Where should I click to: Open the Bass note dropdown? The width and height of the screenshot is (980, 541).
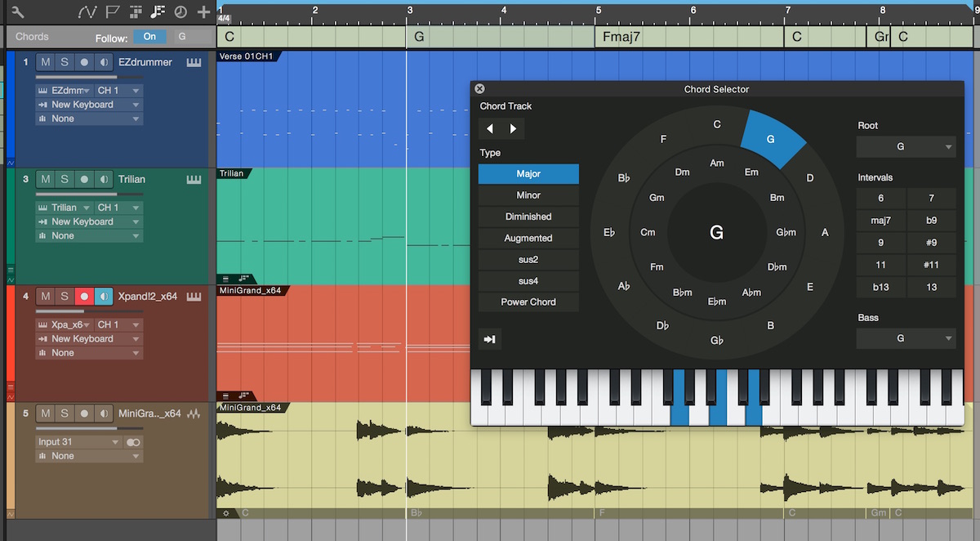tap(906, 338)
